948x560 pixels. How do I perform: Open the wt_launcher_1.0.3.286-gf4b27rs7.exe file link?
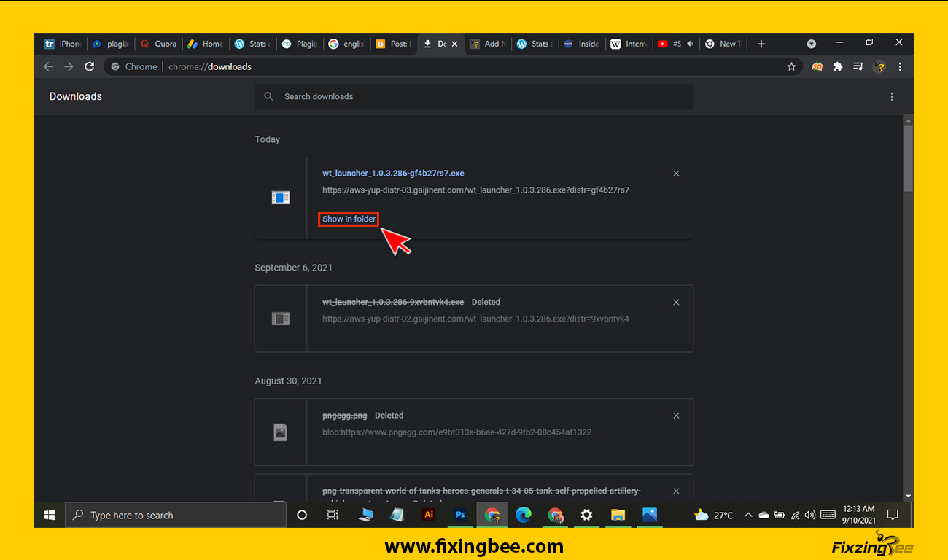393,174
